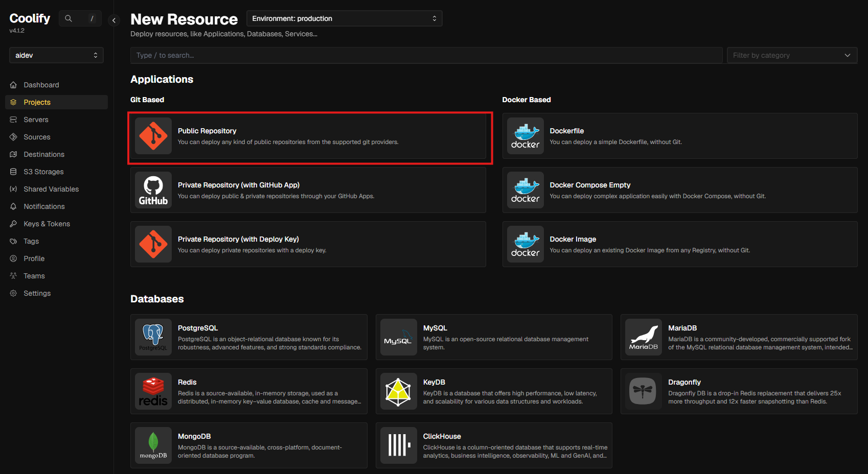868x474 pixels.
Task: Click the Redis logo icon
Action: 153,391
